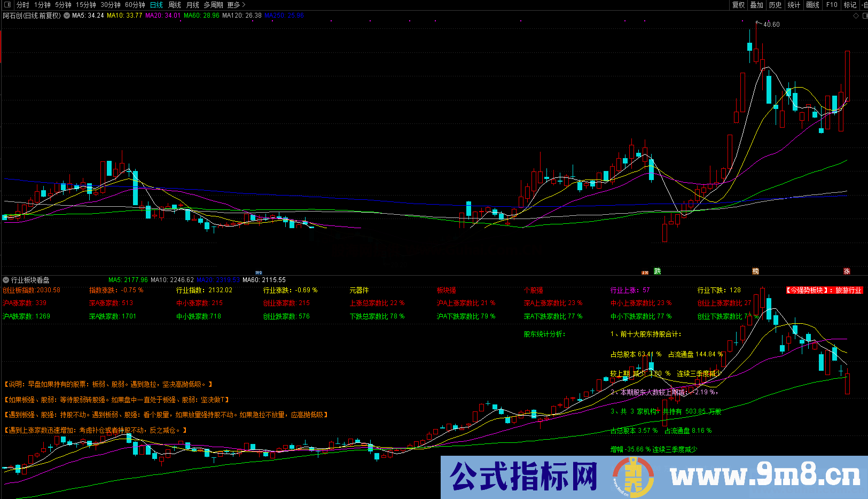The image size is (868, 499).
Task: Click the 【今强势板块】：旅游行业 label
Action: click(824, 290)
